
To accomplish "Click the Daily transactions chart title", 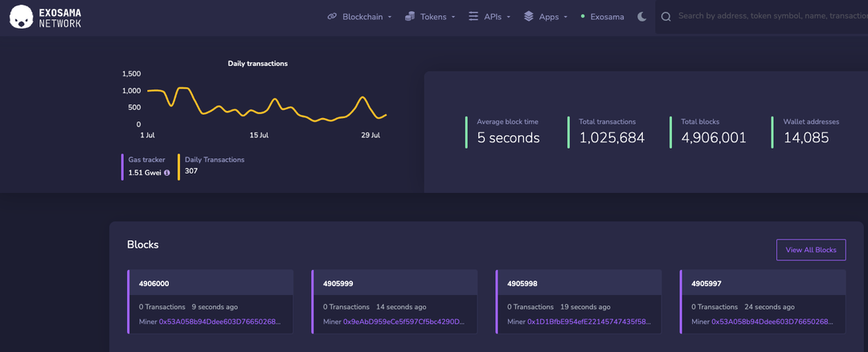I will point(258,63).
